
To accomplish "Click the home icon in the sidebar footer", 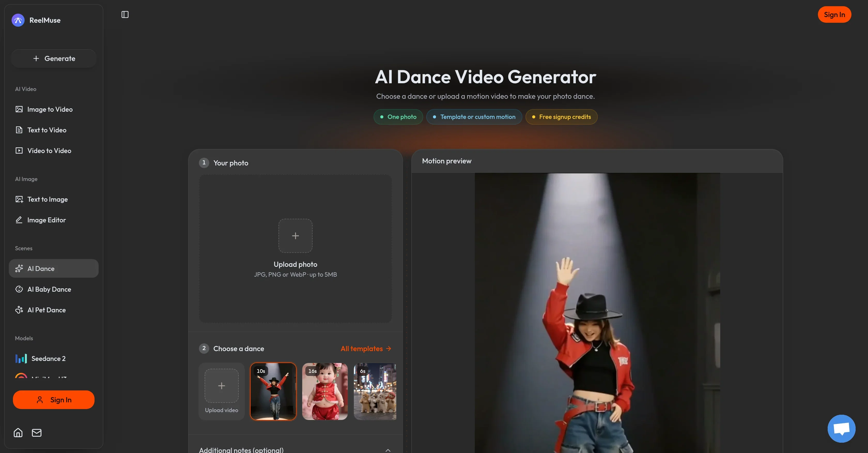I will (x=18, y=432).
